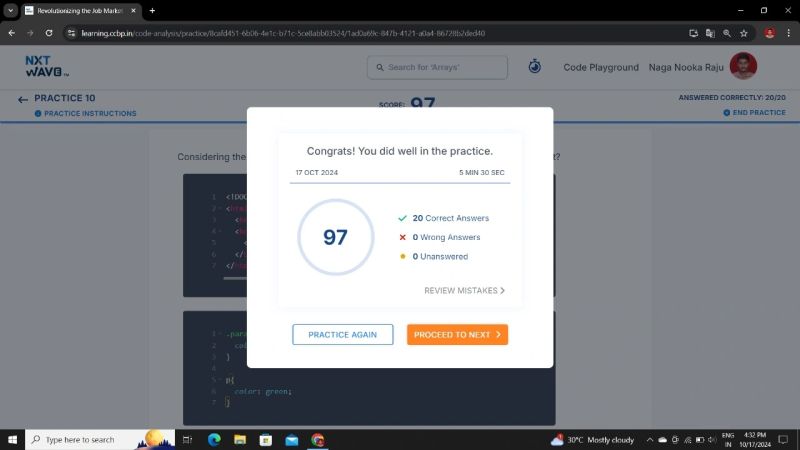Image resolution: width=800 pixels, height=450 pixels.
Task: Open Microsoft Store from taskbar
Action: 266,439
